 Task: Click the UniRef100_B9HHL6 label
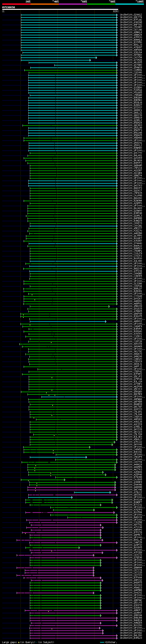point(131,40)
